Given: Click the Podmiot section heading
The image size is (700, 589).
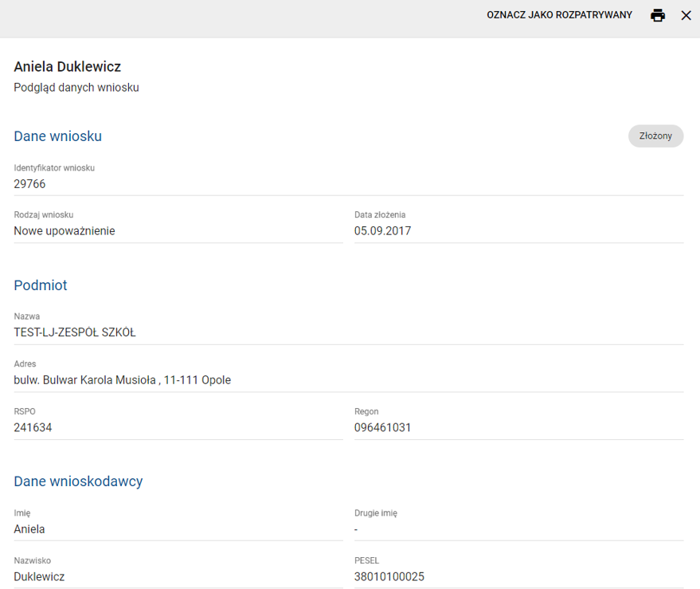Looking at the screenshot, I should [x=41, y=285].
